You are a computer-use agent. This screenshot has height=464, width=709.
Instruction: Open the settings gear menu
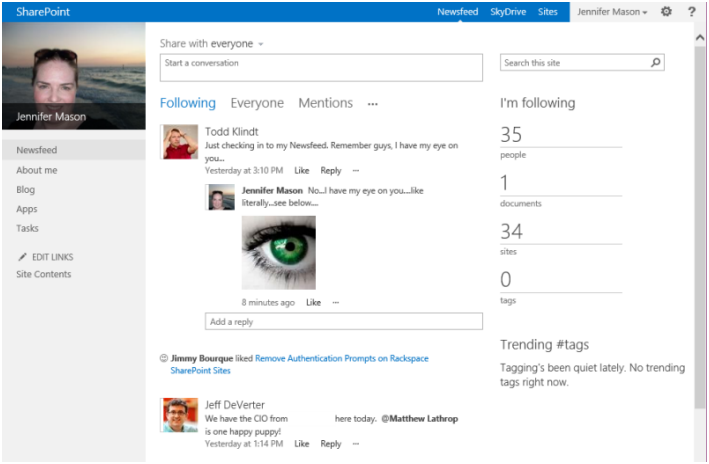click(x=666, y=12)
